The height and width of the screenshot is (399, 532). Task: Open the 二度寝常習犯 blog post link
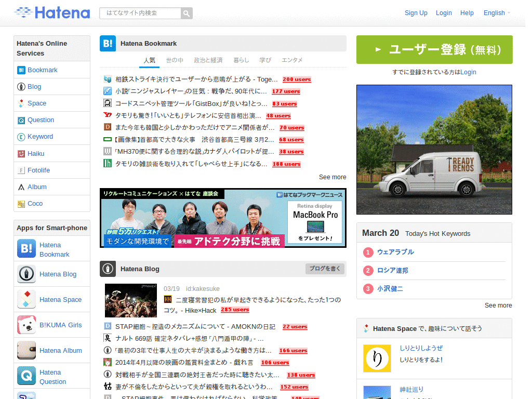point(252,305)
